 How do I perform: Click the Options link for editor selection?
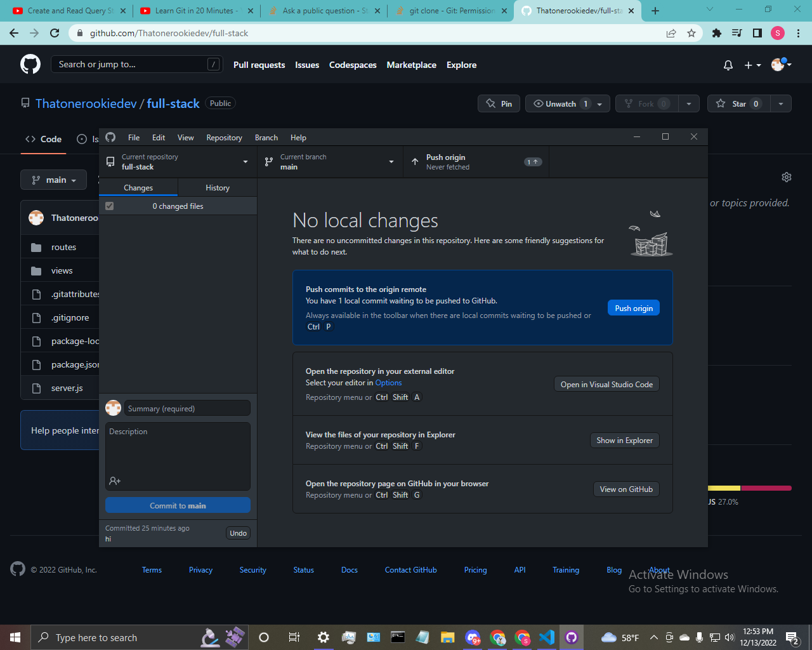[388, 383]
